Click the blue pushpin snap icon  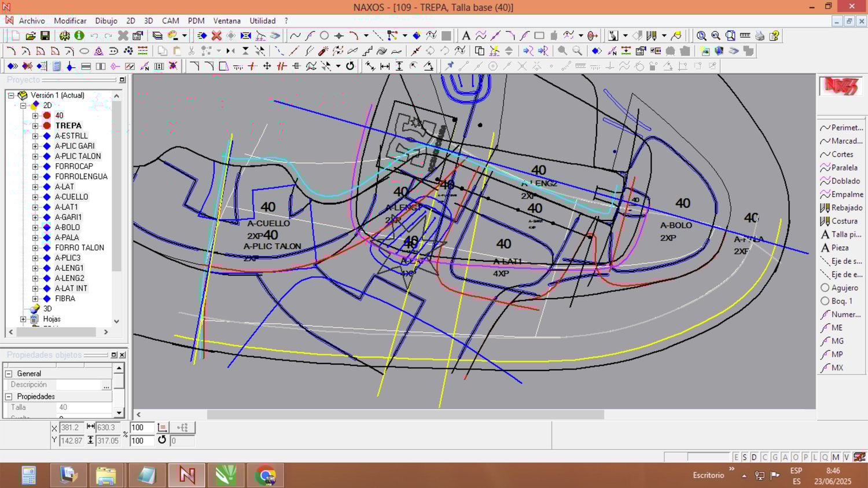click(449, 66)
